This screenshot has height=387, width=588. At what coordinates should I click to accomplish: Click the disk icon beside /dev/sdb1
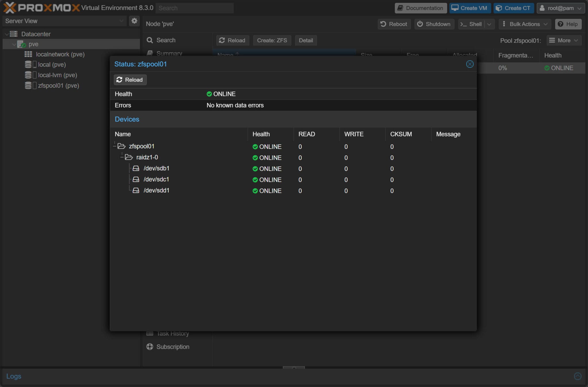136,168
